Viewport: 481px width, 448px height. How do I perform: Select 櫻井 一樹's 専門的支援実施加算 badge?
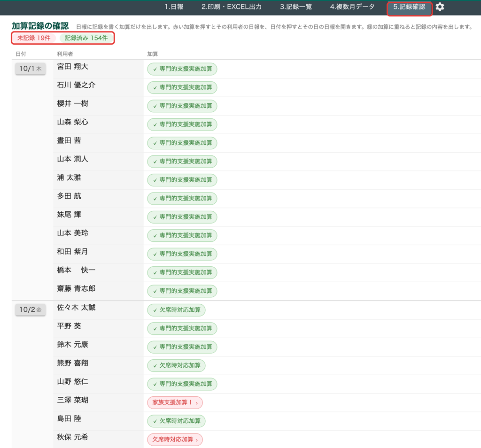pos(182,106)
